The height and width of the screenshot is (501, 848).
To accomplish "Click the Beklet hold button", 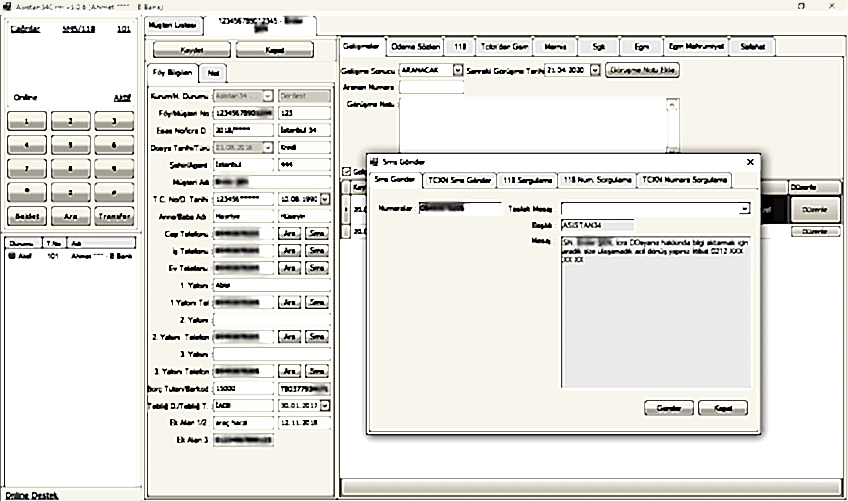I will (x=27, y=215).
